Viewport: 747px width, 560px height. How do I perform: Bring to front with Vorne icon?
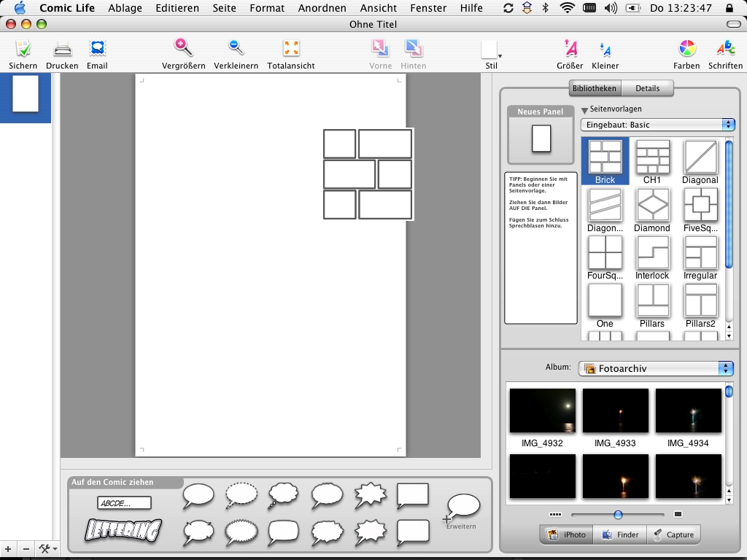pyautogui.click(x=380, y=48)
